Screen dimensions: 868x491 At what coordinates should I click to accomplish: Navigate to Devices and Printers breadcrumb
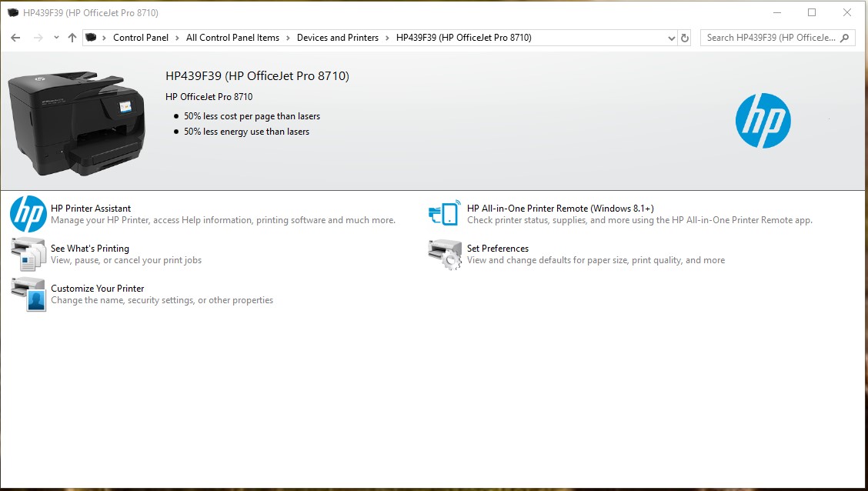[338, 38]
